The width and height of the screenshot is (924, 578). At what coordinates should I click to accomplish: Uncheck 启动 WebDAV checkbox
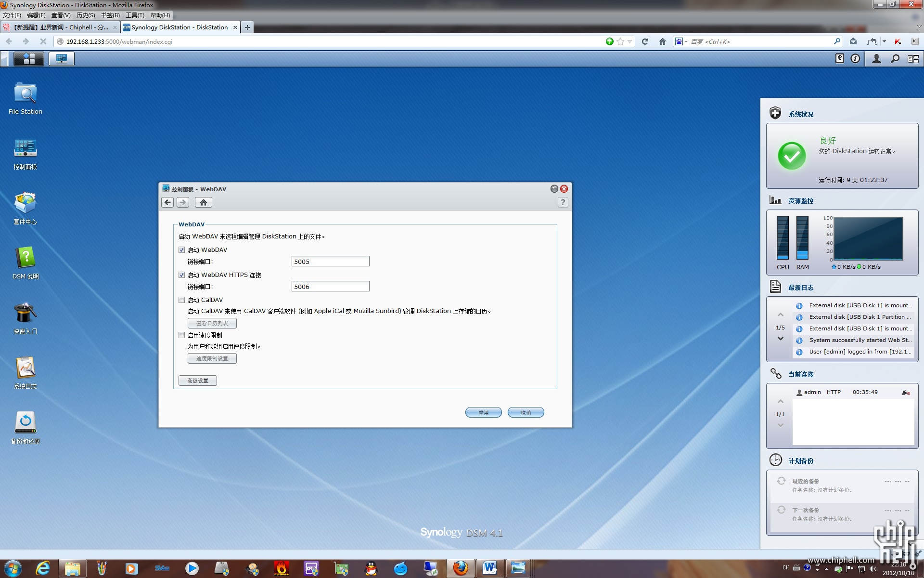tap(182, 250)
